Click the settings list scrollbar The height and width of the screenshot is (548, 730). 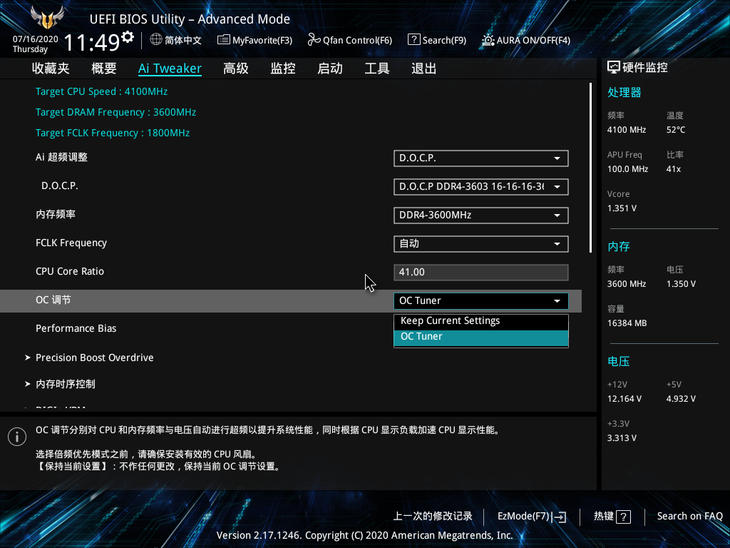pyautogui.click(x=590, y=168)
